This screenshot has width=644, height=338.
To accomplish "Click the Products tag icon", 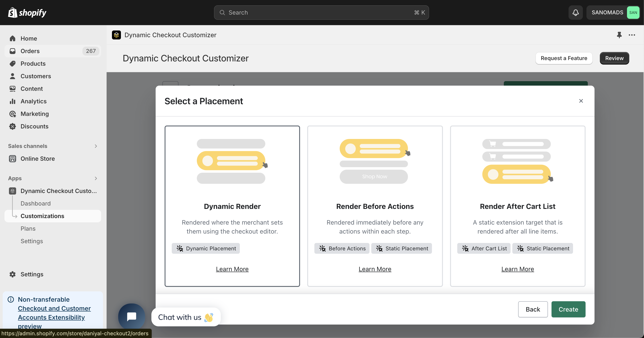I will [13, 64].
